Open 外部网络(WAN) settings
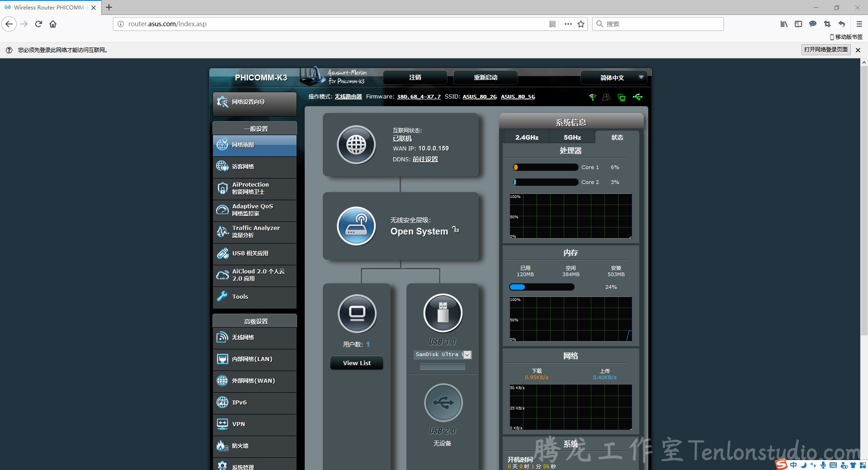868x470 pixels. click(255, 381)
